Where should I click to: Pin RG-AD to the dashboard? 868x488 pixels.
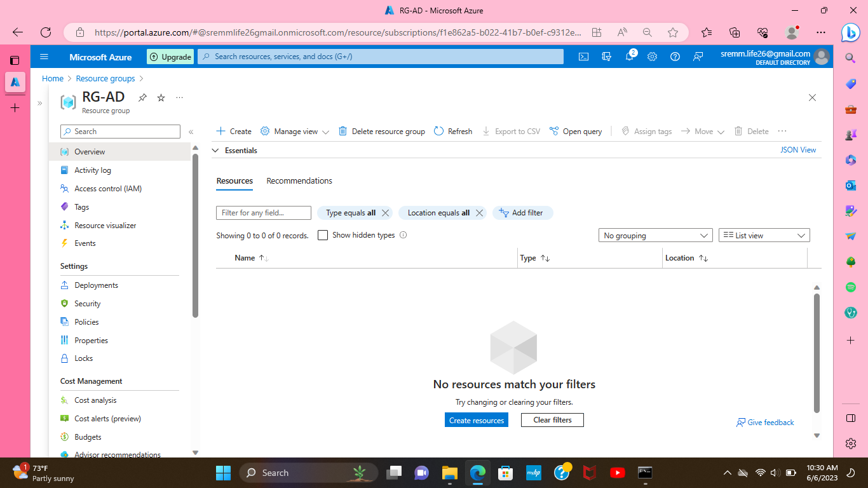coord(142,97)
